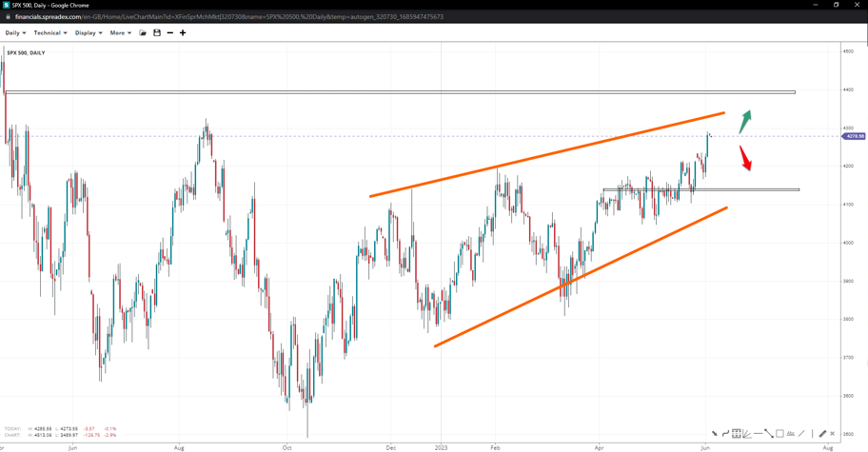Click the current price label 4278.58
Viewport: 868px width, 452px height.
pyautogui.click(x=854, y=136)
